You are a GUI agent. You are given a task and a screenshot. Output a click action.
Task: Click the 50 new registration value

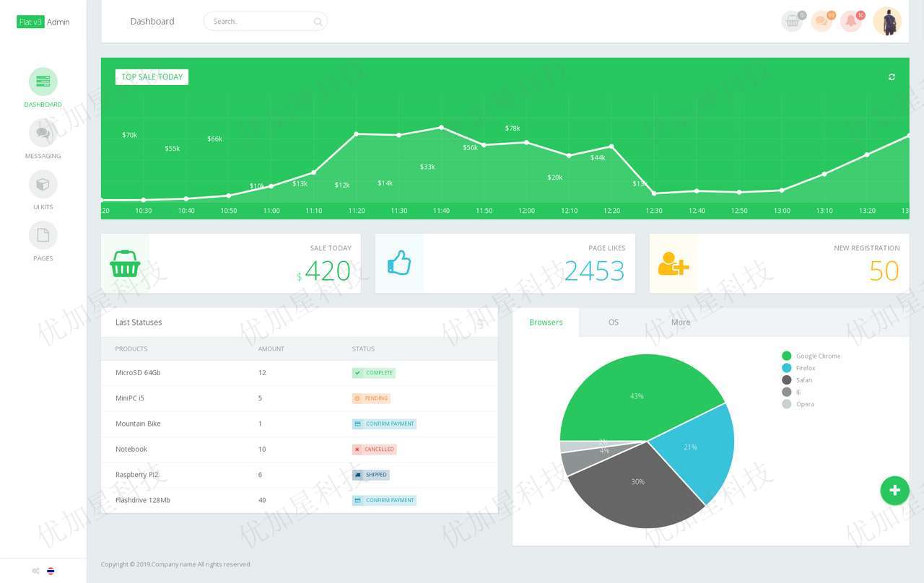884,271
